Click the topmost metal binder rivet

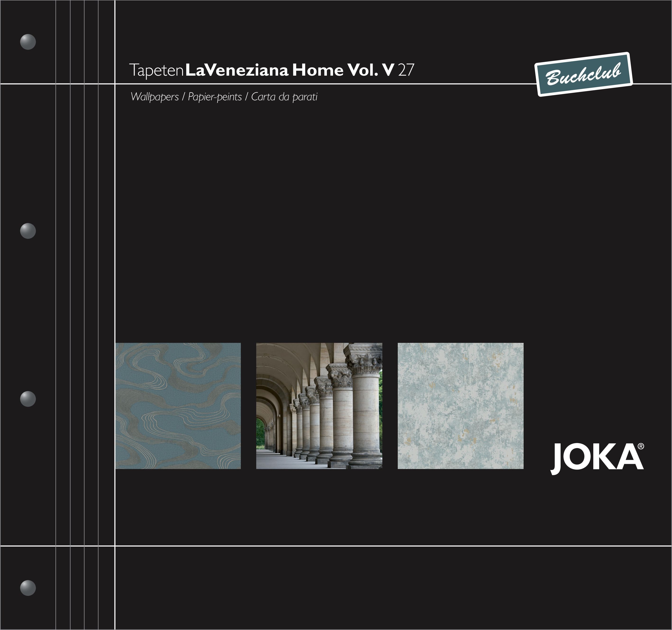pyautogui.click(x=28, y=42)
